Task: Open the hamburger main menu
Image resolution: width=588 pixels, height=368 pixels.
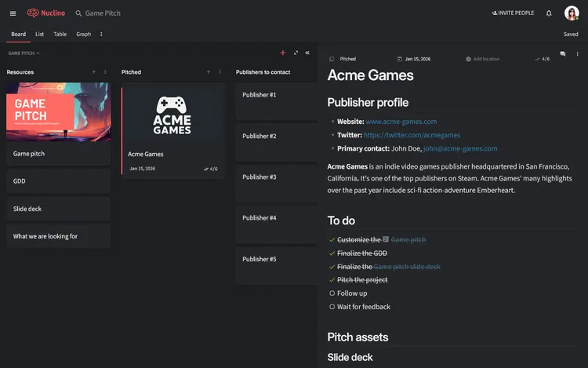Action: [x=13, y=13]
